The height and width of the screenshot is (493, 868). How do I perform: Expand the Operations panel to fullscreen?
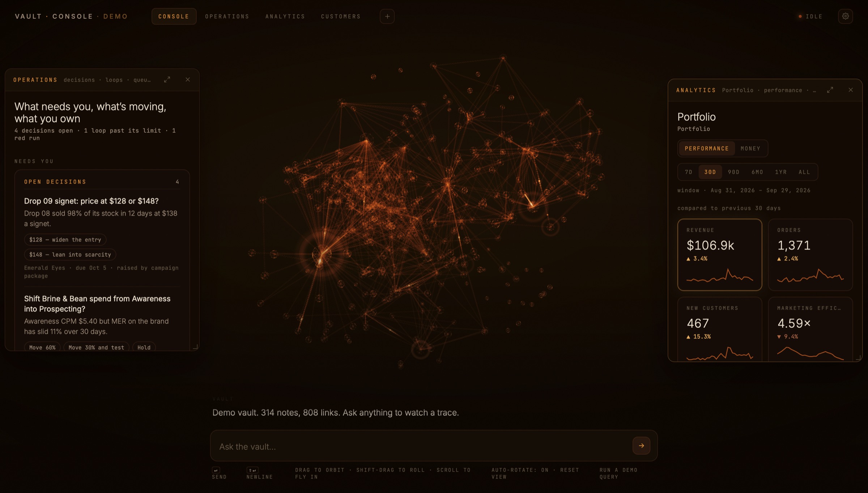[x=167, y=80]
